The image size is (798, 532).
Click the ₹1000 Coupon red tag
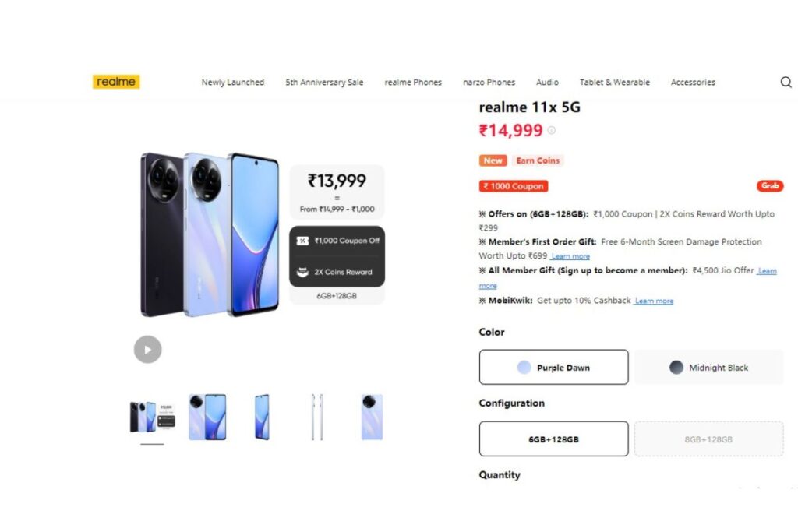513,186
